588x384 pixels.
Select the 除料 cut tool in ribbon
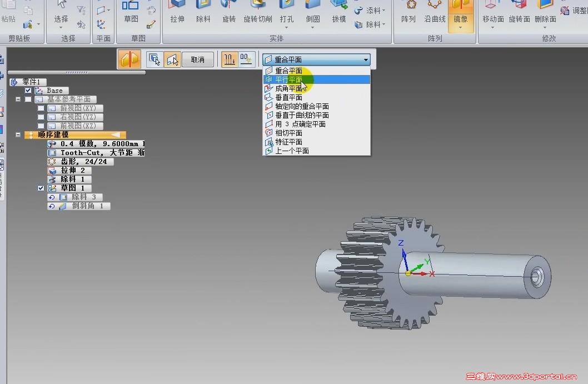pos(203,12)
